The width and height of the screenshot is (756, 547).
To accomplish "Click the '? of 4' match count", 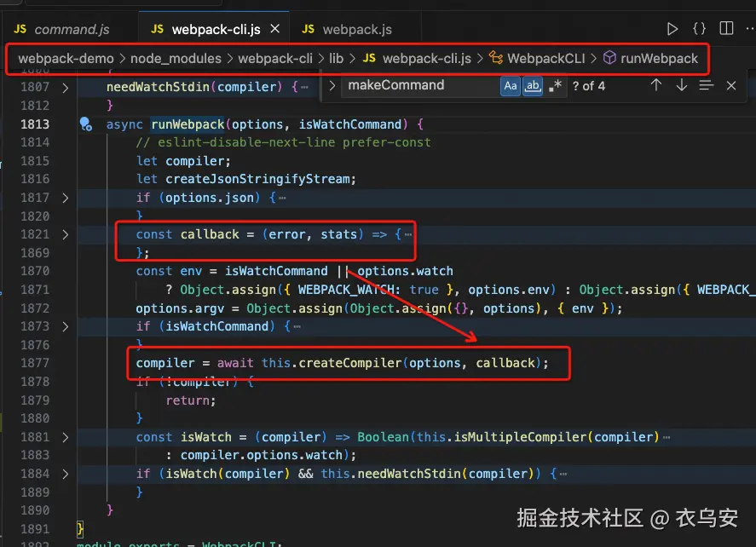I will [588, 86].
